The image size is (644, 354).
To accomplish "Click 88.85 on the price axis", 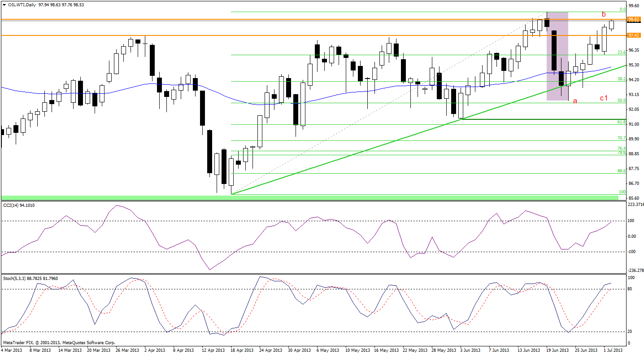I will tap(634, 153).
